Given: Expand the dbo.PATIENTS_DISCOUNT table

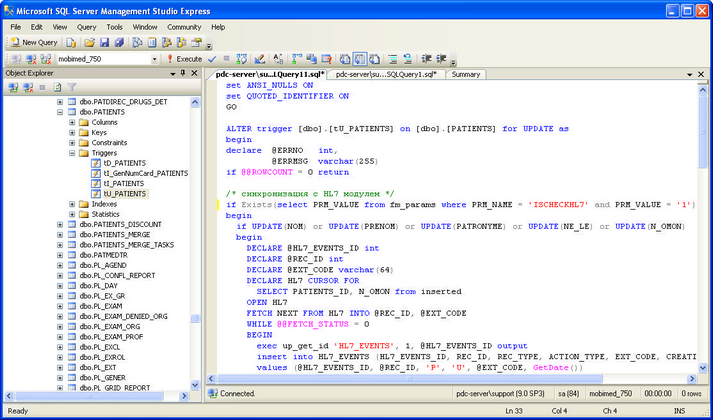Looking at the screenshot, I should [x=60, y=225].
